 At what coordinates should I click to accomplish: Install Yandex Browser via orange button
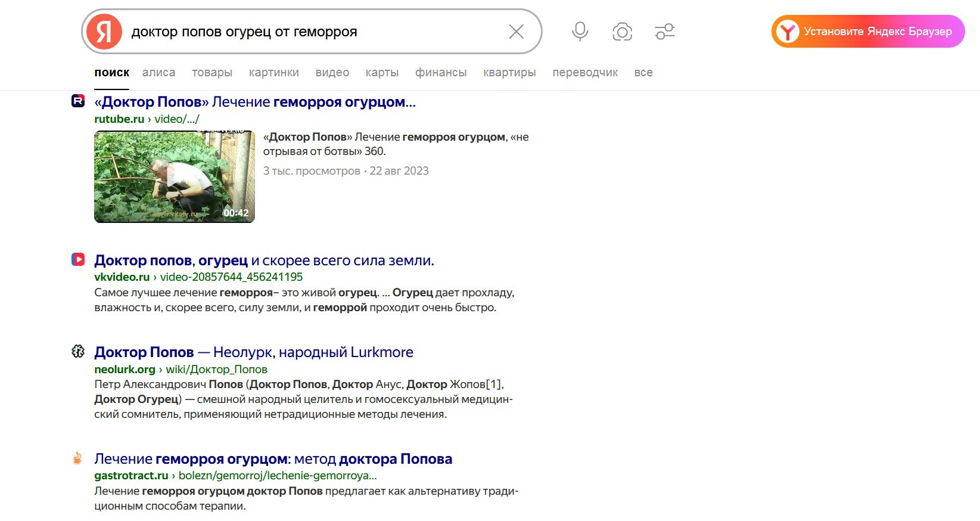point(868,32)
